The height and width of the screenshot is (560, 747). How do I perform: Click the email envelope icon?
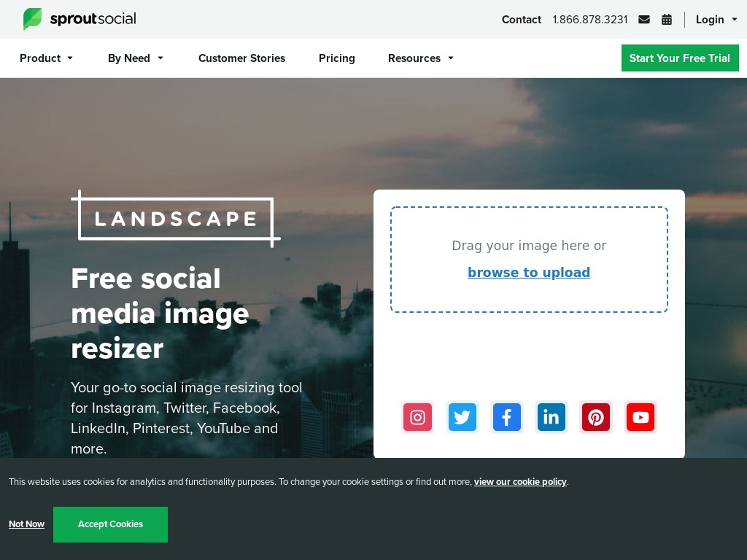point(644,20)
